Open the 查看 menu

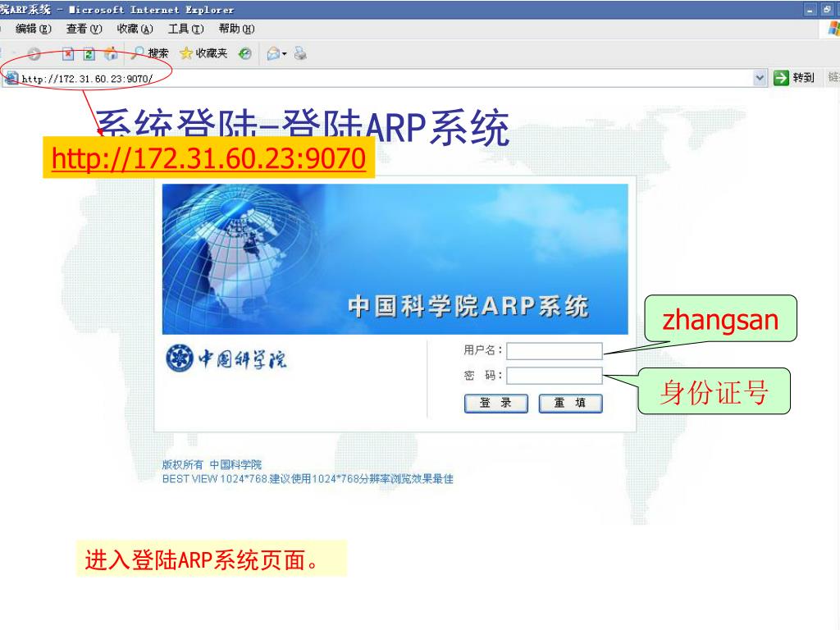84,29
